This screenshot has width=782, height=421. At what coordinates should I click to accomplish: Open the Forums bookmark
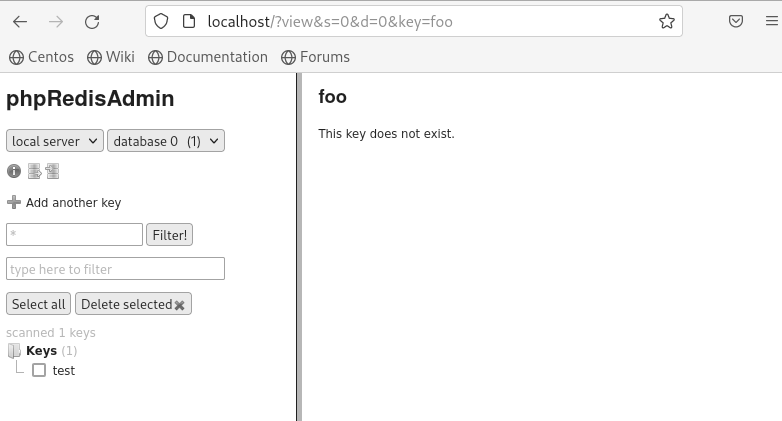tap(315, 57)
